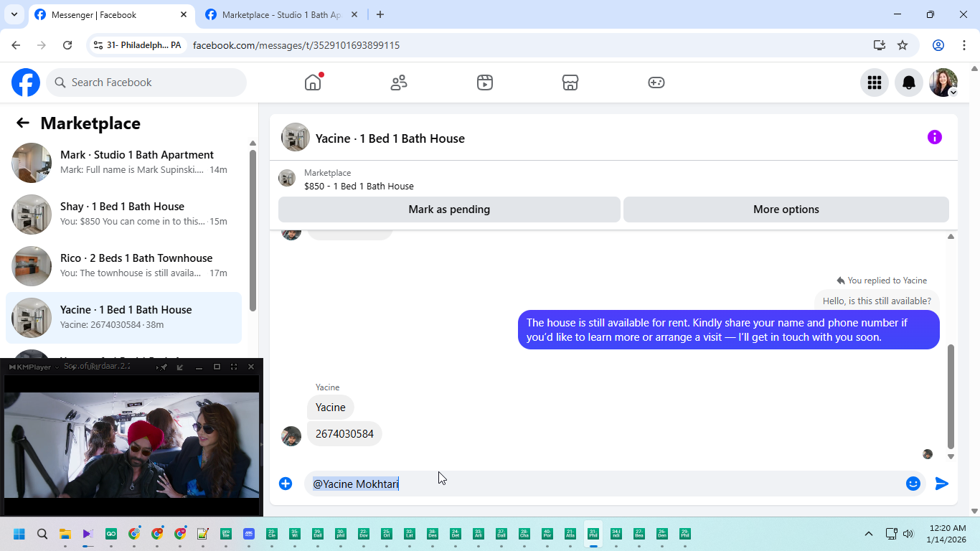This screenshot has width=980, height=551.
Task: Select Yacine · 1 Bed 1 Bath House chat
Action: (x=124, y=318)
